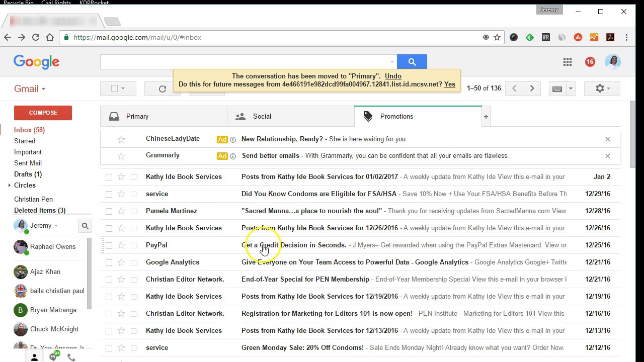Click into the mail search field
This screenshot has width=644, height=362.
coord(244,62)
